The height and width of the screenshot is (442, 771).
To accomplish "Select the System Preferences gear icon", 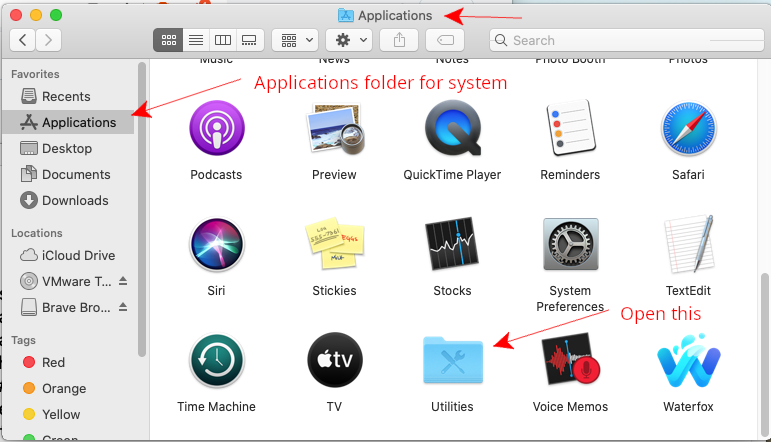I will pyautogui.click(x=570, y=244).
